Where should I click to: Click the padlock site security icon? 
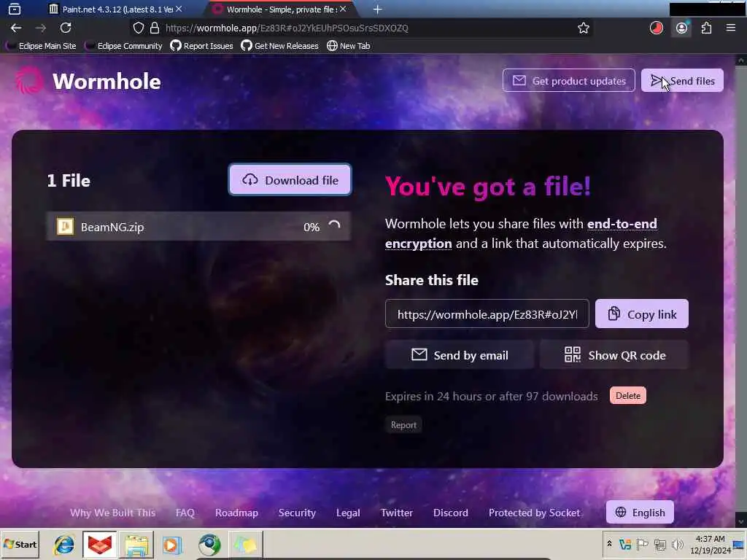click(x=155, y=28)
